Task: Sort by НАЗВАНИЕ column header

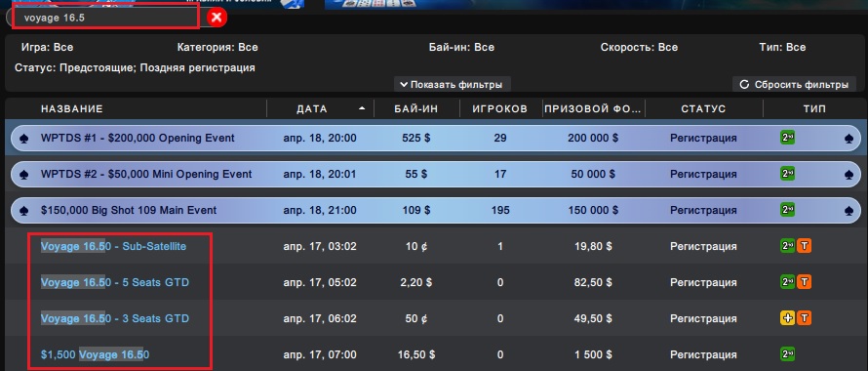Action: (x=72, y=109)
